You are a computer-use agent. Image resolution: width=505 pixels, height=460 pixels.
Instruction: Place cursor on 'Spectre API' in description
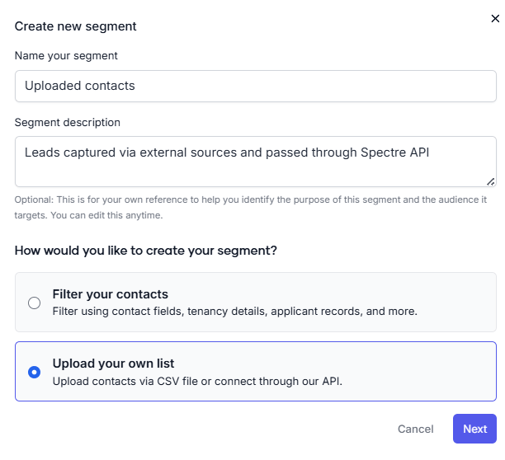[x=395, y=153]
